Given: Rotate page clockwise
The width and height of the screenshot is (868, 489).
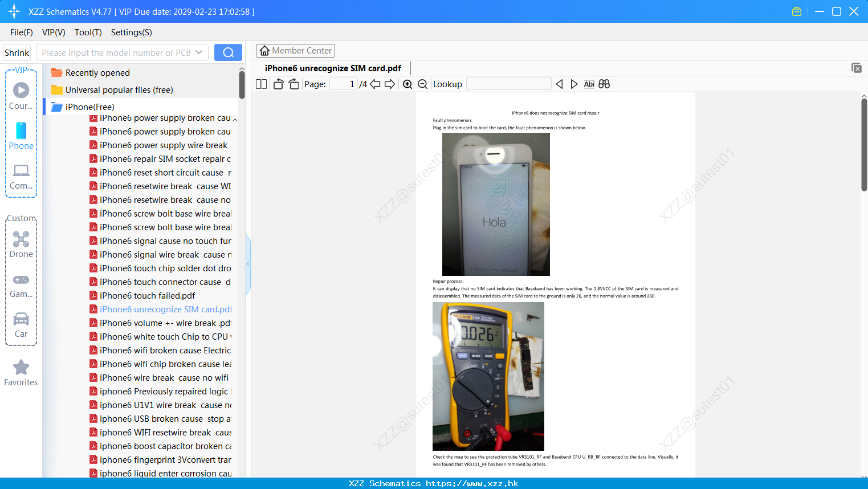Looking at the screenshot, I should click(294, 84).
